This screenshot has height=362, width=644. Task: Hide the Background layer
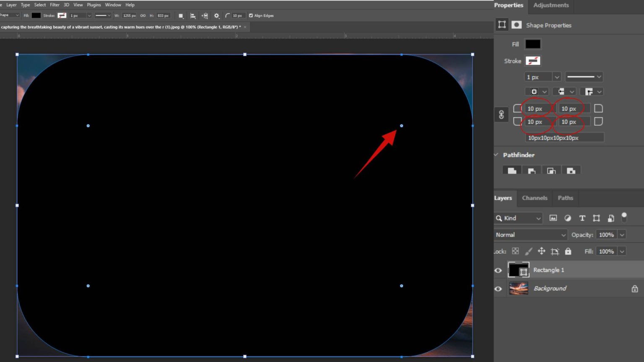click(x=498, y=289)
